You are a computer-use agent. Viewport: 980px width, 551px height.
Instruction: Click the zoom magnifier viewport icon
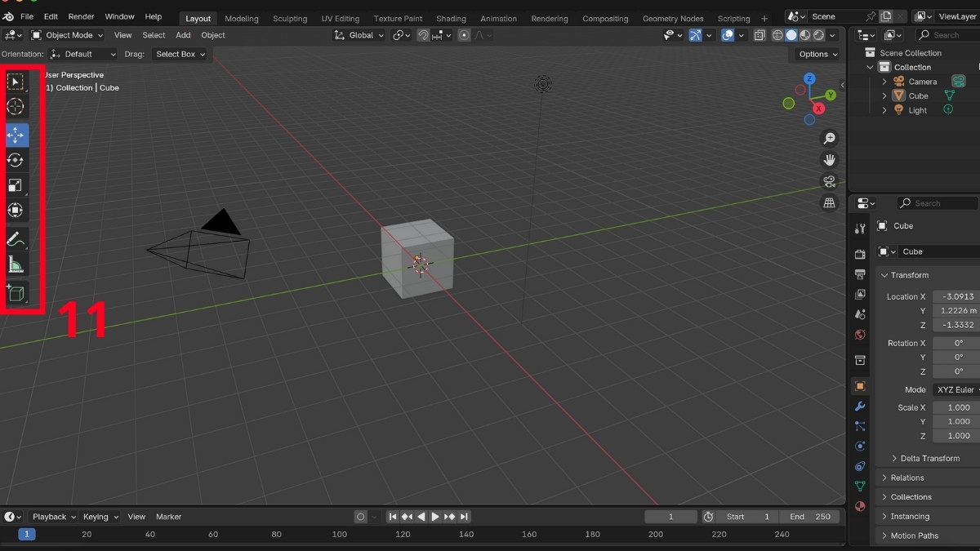[829, 139]
